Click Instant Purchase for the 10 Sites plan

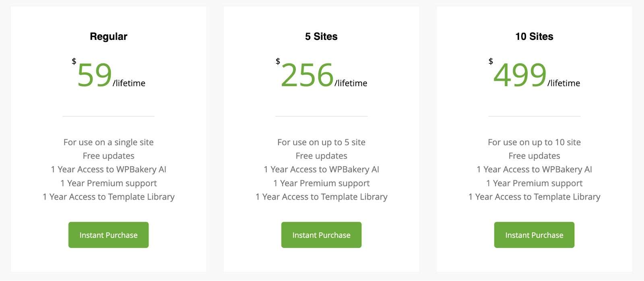tap(534, 235)
